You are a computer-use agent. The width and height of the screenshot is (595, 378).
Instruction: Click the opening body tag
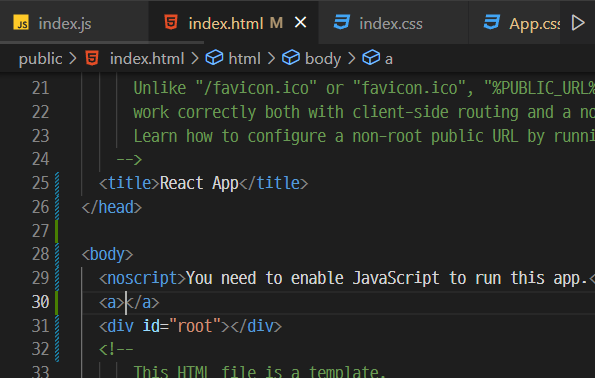click(107, 254)
